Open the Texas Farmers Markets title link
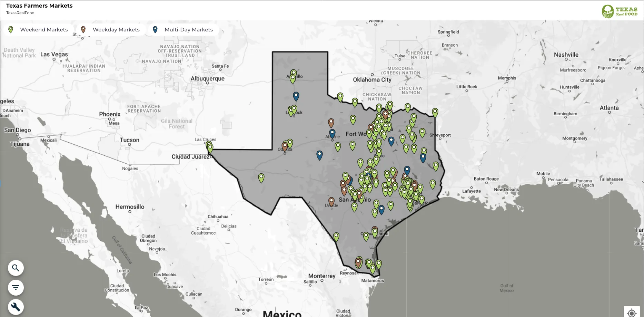This screenshot has height=317, width=644. point(39,6)
